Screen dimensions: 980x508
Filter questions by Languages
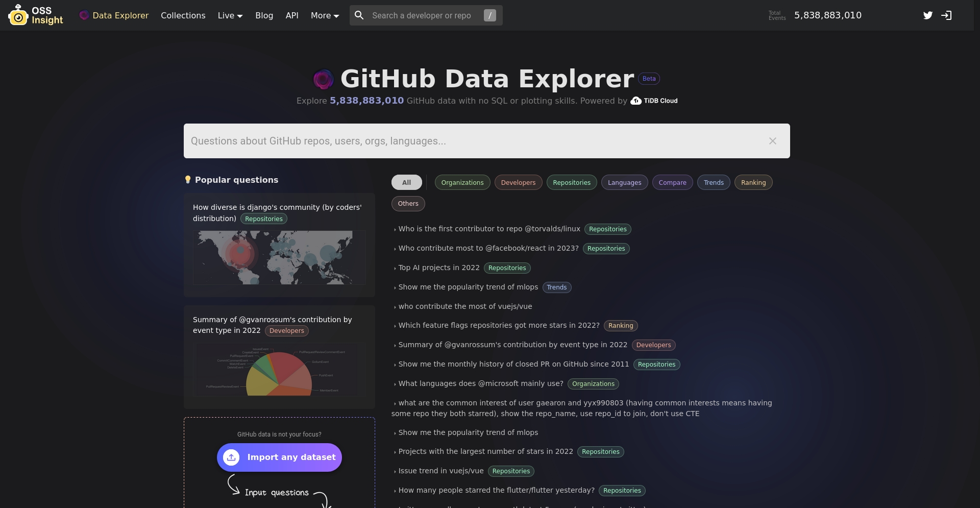click(625, 182)
